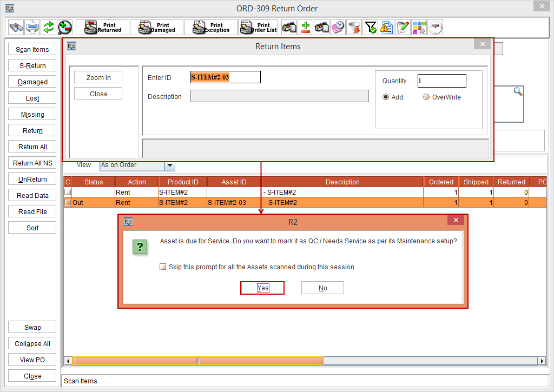554x392 pixels.
Task: Click the notepad with pencil icon
Action: pos(403,27)
